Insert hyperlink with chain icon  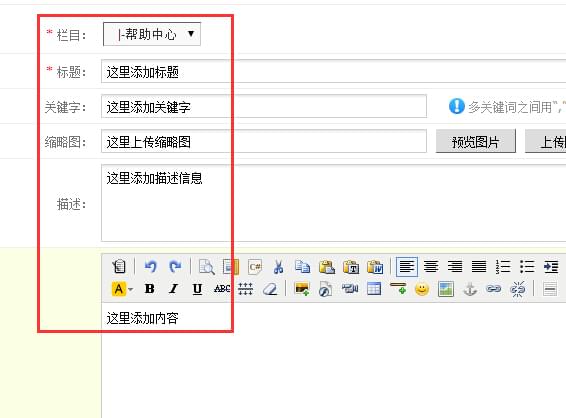pyautogui.click(x=493, y=289)
